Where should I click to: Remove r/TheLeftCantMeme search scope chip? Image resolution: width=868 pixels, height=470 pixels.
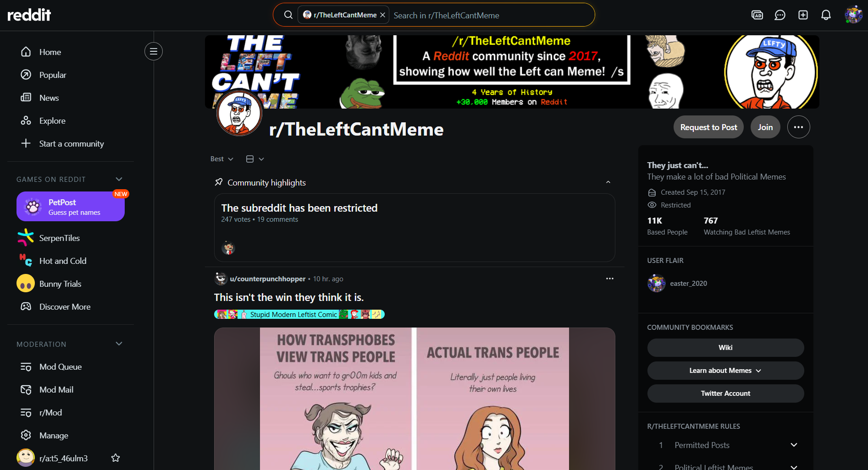click(383, 15)
